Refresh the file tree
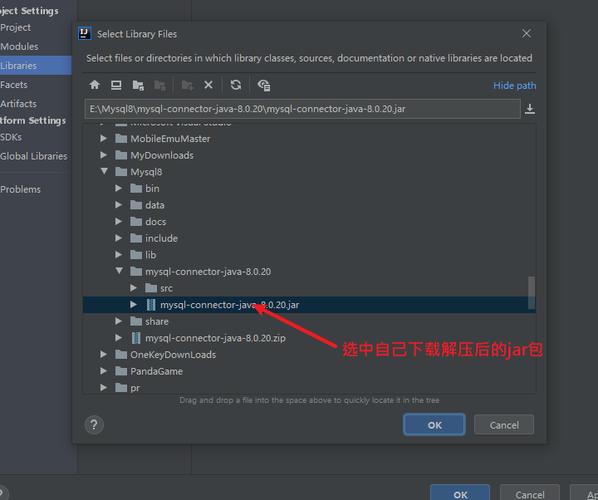This screenshot has height=500, width=598. 236,85
